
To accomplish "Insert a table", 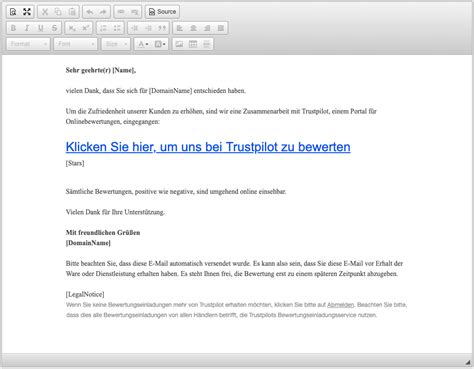I will pyautogui.click(x=193, y=44).
